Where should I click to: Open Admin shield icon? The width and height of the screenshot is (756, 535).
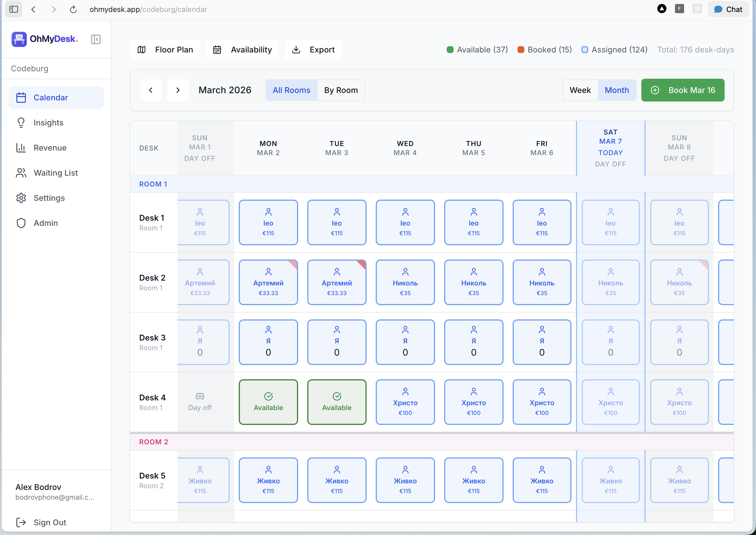coord(21,223)
